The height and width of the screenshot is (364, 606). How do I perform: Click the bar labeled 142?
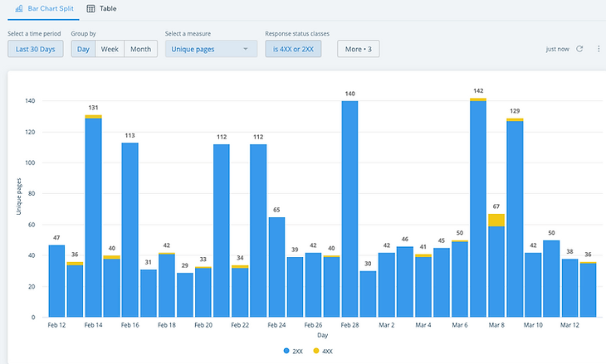tap(478, 207)
